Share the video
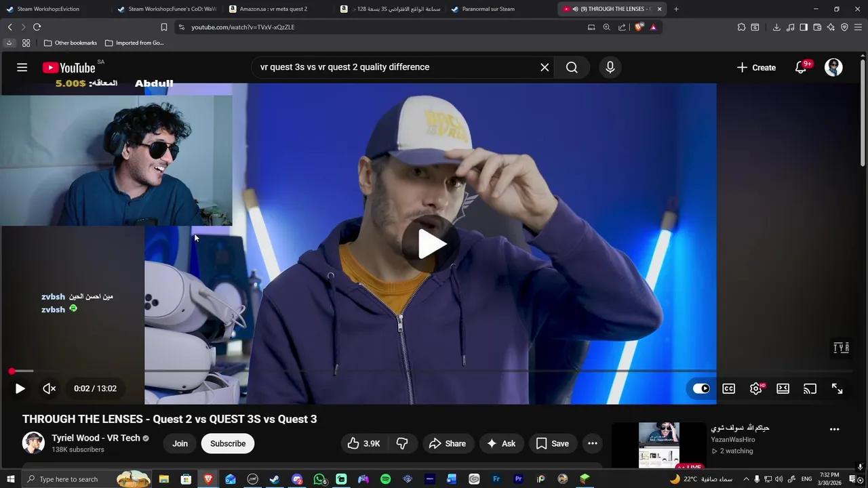Screen dimensions: 868x488 (x=448, y=443)
